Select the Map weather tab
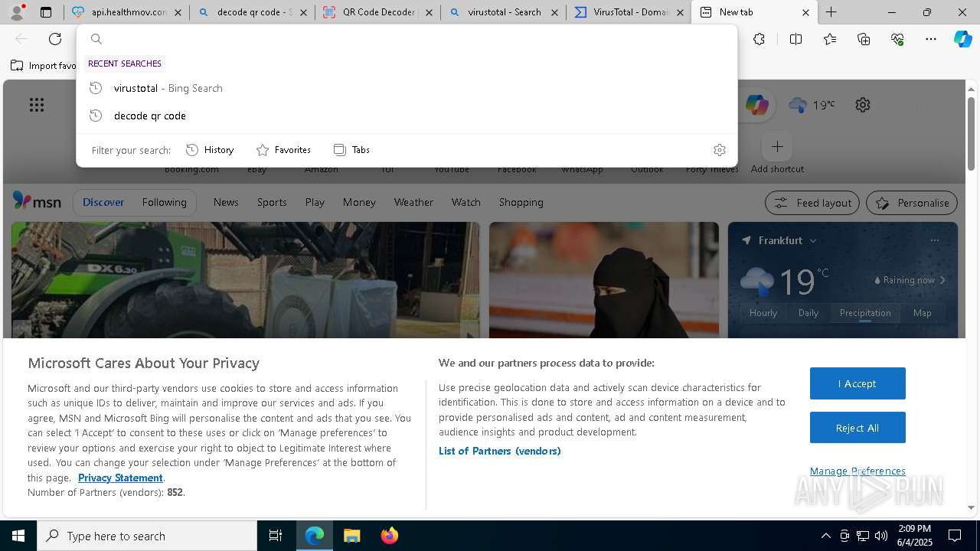 [922, 312]
